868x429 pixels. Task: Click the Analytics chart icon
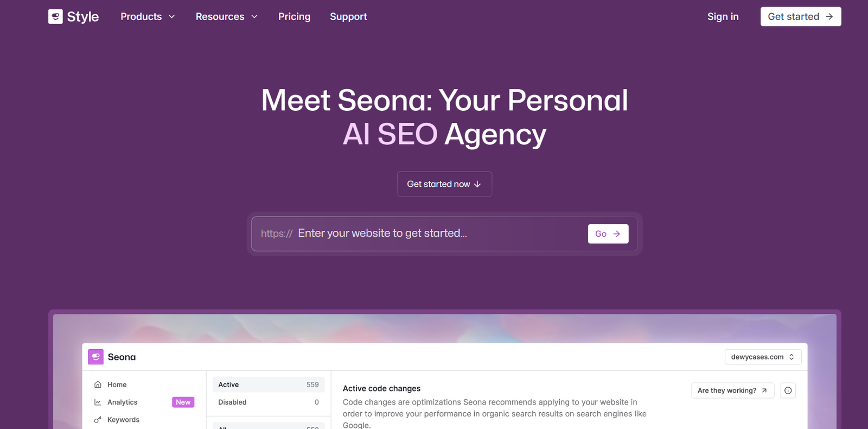[x=98, y=402]
